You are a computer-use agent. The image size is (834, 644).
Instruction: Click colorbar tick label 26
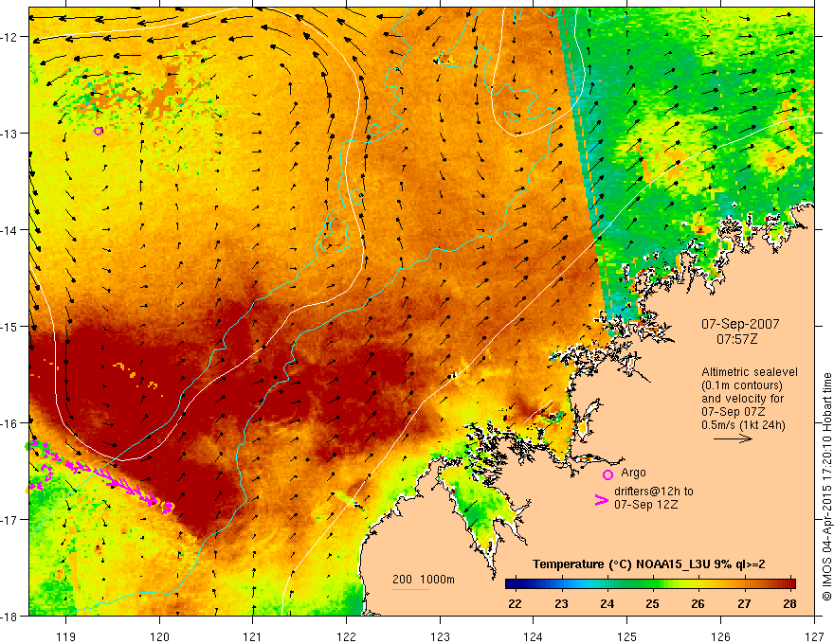coord(698,603)
